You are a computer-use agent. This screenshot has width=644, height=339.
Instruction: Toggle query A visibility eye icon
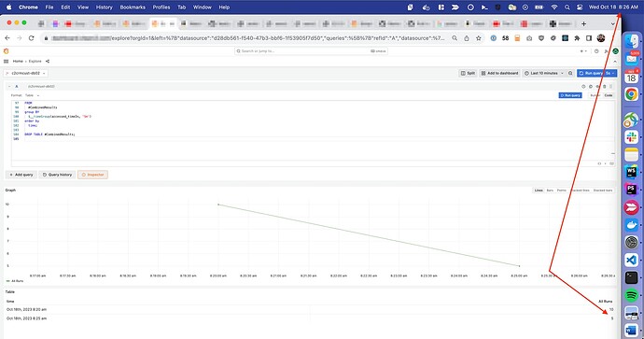click(597, 86)
